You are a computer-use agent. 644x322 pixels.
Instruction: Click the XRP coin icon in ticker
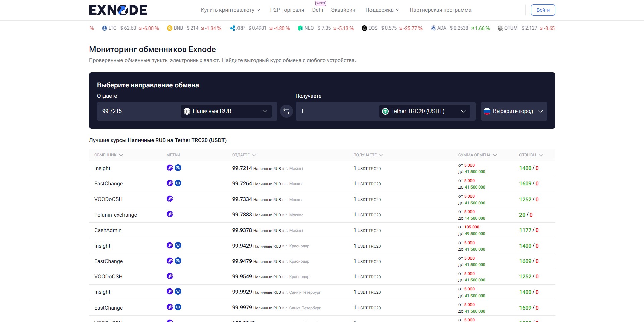coord(232,28)
